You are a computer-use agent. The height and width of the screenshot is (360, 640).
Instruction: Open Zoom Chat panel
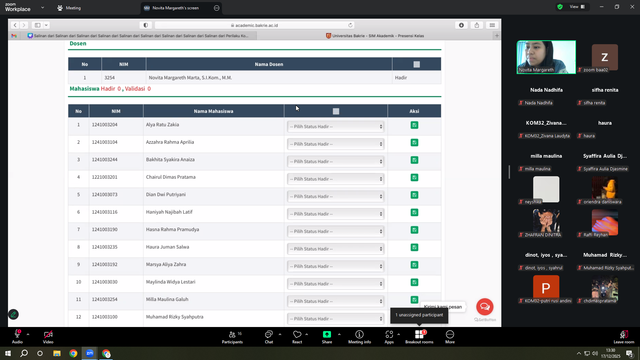[x=269, y=337]
